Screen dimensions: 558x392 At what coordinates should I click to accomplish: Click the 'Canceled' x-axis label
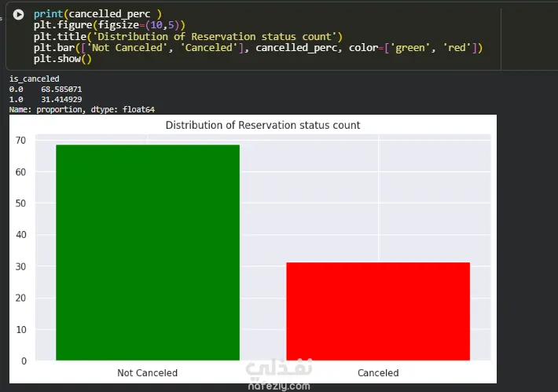coord(378,373)
